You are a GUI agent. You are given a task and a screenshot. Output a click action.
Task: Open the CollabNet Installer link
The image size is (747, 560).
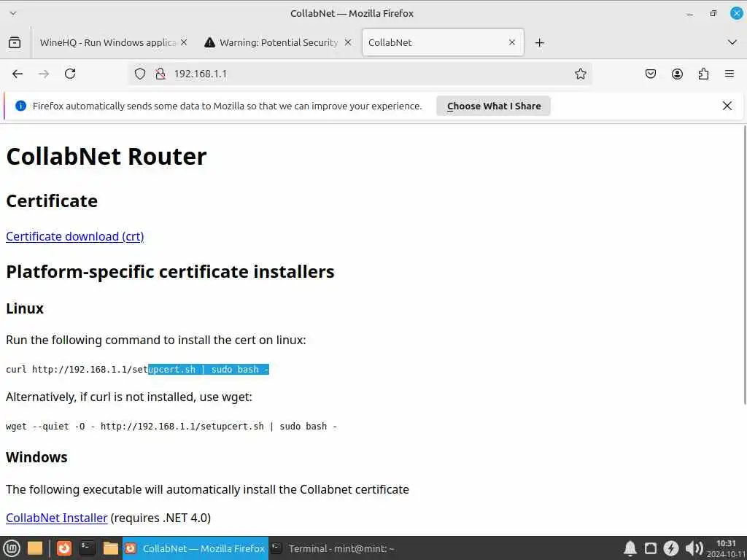click(57, 518)
